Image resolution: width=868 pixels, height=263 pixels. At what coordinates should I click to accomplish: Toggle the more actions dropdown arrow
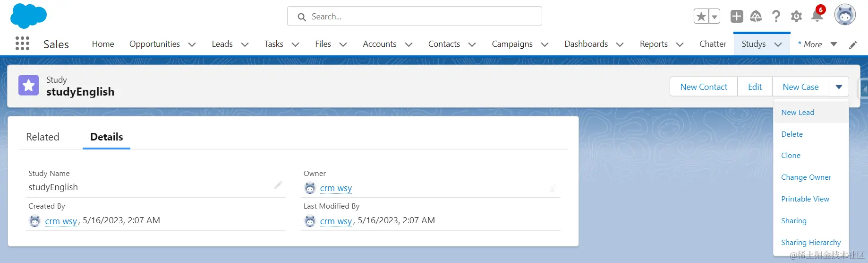(x=839, y=87)
